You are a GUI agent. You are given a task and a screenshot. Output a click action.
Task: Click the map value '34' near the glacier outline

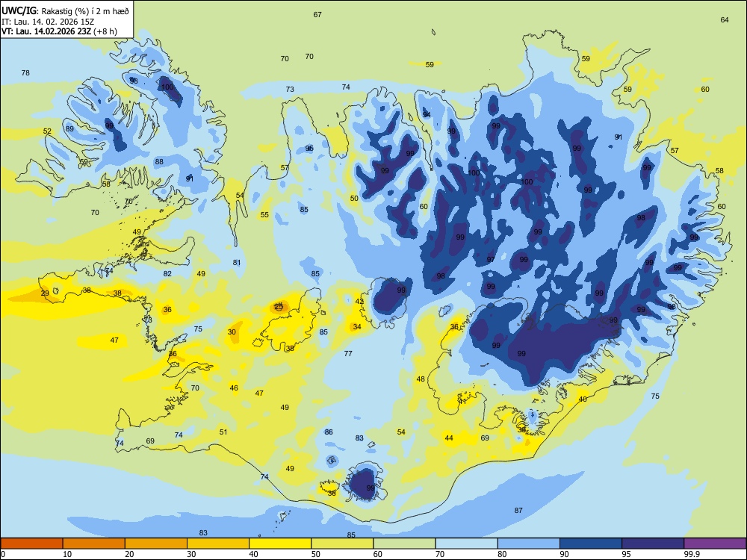click(357, 327)
